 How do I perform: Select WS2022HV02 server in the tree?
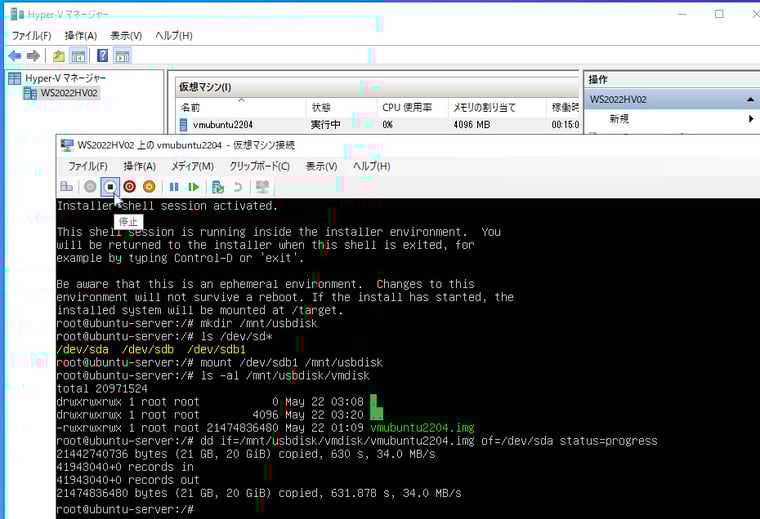69,93
